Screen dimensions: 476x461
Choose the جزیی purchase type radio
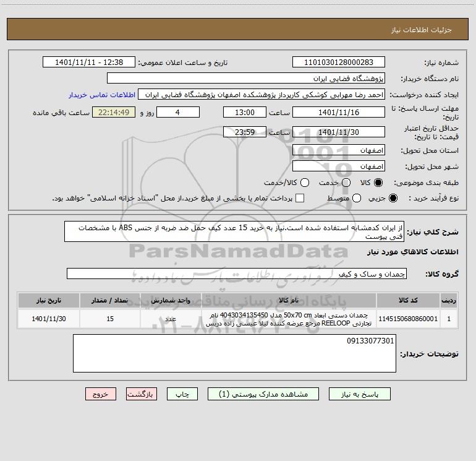click(393, 198)
